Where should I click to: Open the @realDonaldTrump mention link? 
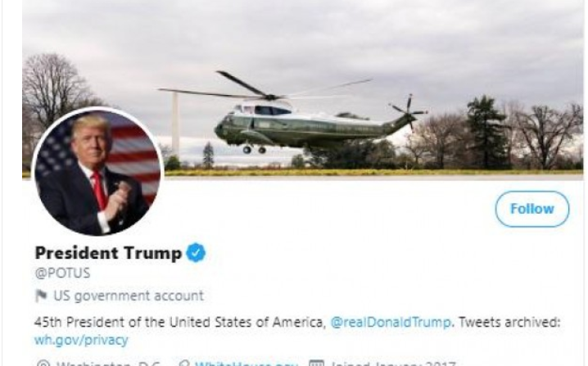(x=391, y=322)
